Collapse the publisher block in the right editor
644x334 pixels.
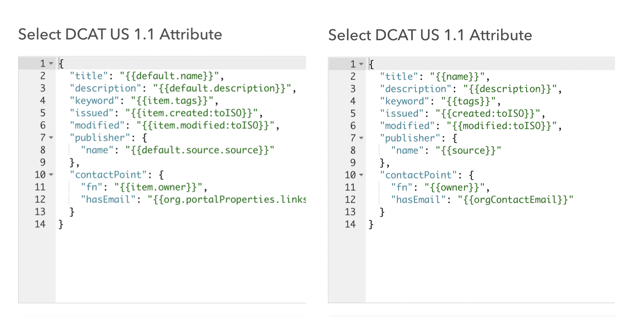tap(361, 138)
